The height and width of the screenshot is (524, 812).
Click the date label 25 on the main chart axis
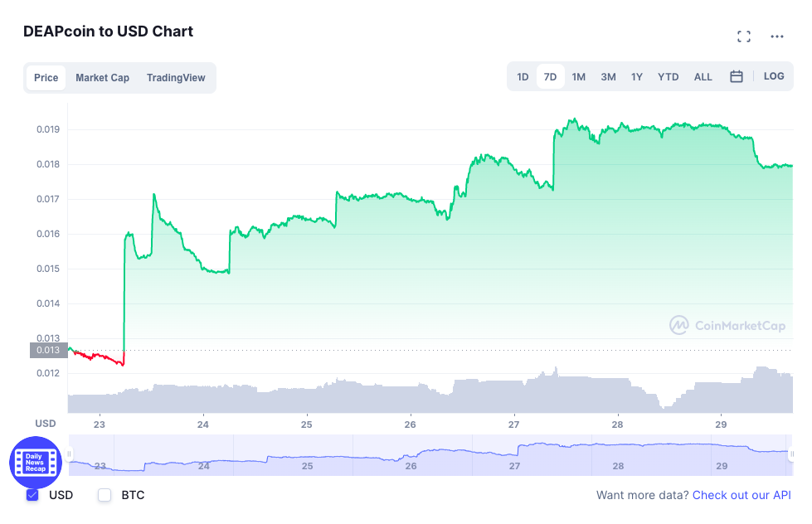tap(307, 425)
